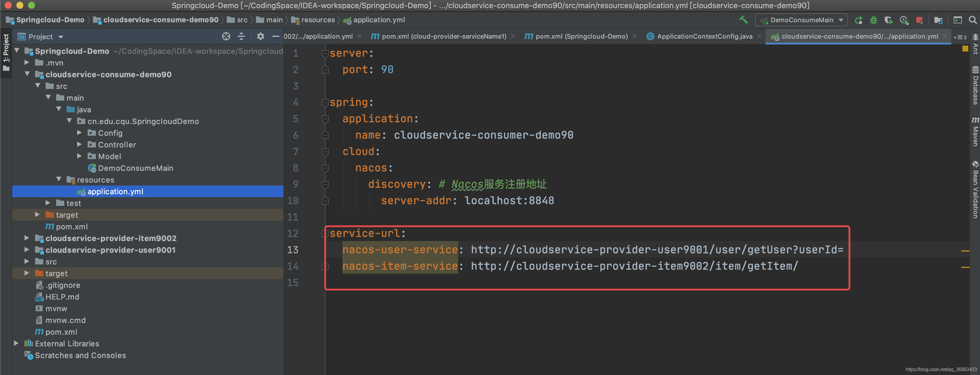This screenshot has height=375, width=980.
Task: Run with Coverage shield icon
Action: 888,20
